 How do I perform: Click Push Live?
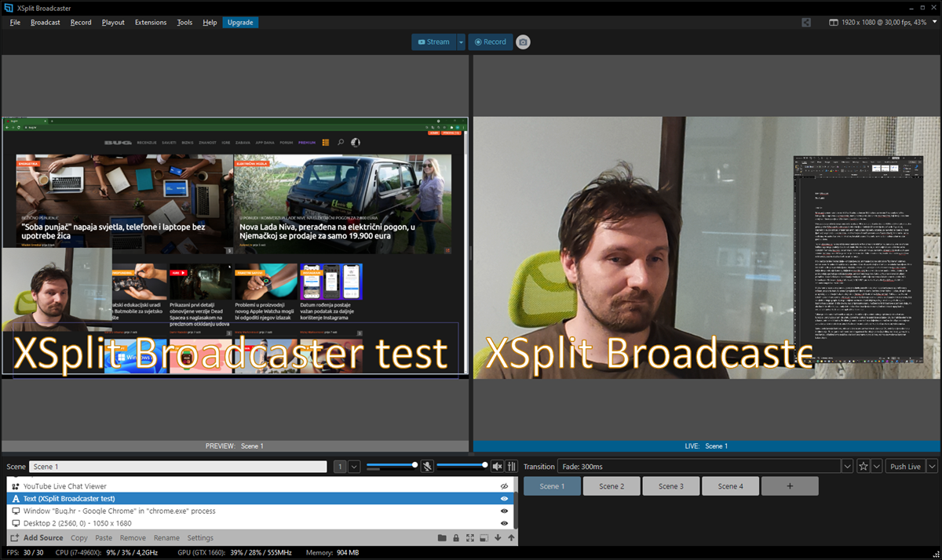point(906,467)
